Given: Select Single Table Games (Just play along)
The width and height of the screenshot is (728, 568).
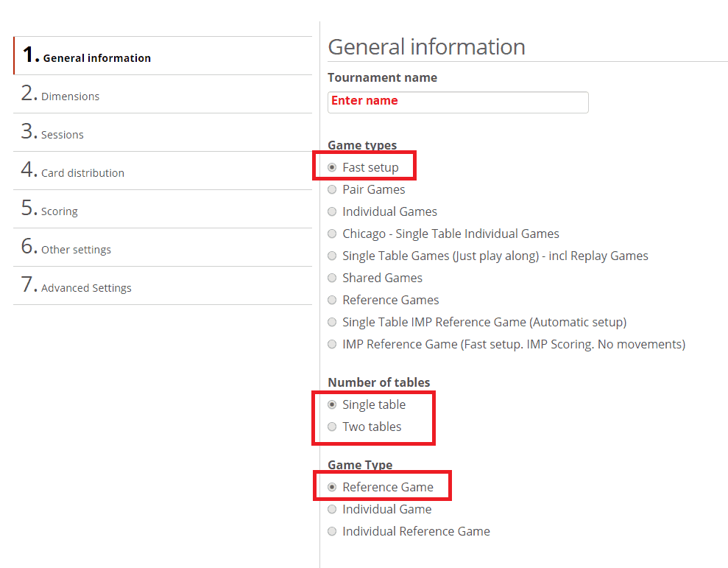Looking at the screenshot, I should coord(333,256).
